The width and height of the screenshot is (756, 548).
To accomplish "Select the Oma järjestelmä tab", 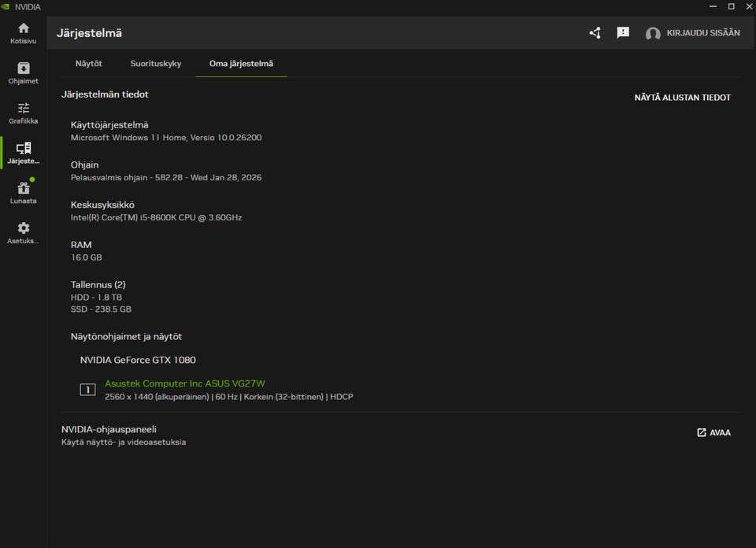I will (x=241, y=64).
